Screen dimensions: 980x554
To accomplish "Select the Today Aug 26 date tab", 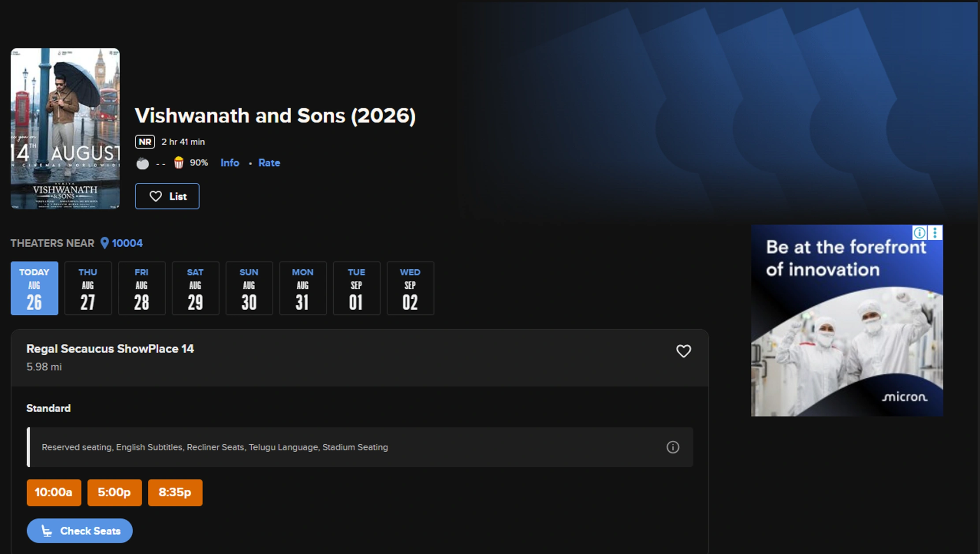I will pos(34,288).
